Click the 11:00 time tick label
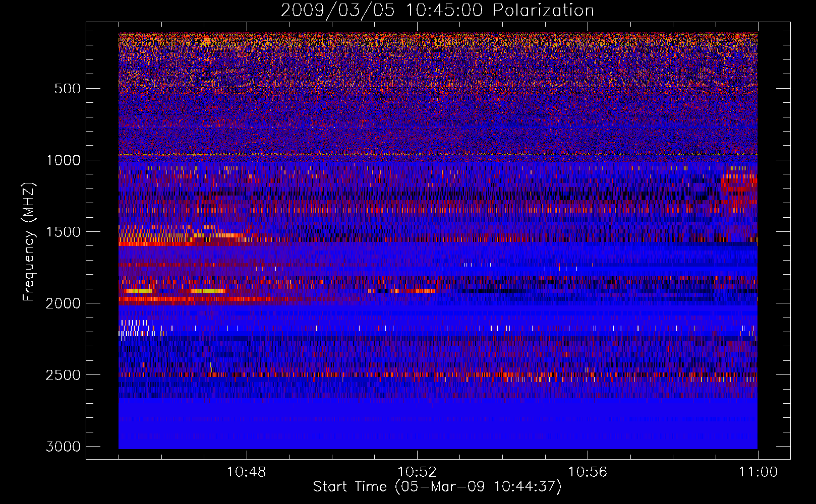The height and width of the screenshot is (504, 816). tap(758, 472)
